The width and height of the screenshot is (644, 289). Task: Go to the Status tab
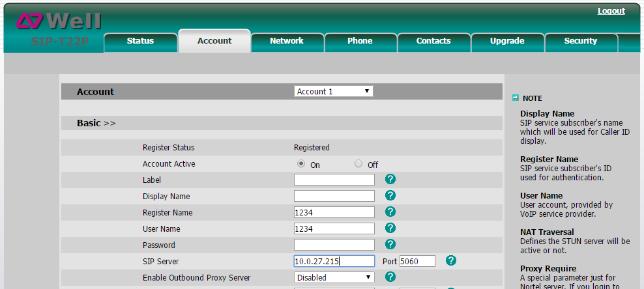click(140, 41)
